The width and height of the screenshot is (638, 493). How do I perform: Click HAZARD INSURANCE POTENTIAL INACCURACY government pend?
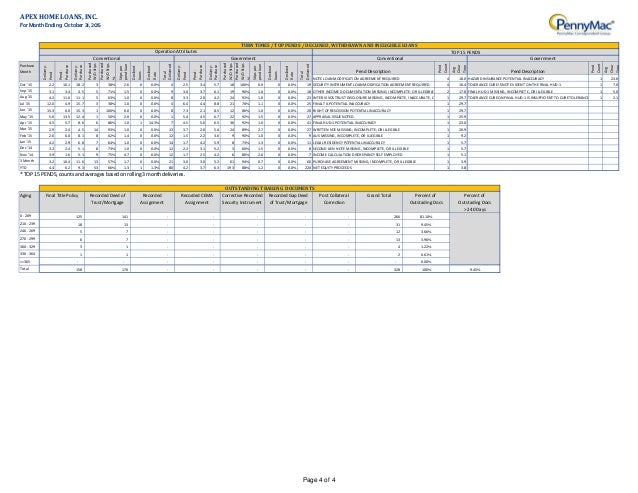point(506,79)
